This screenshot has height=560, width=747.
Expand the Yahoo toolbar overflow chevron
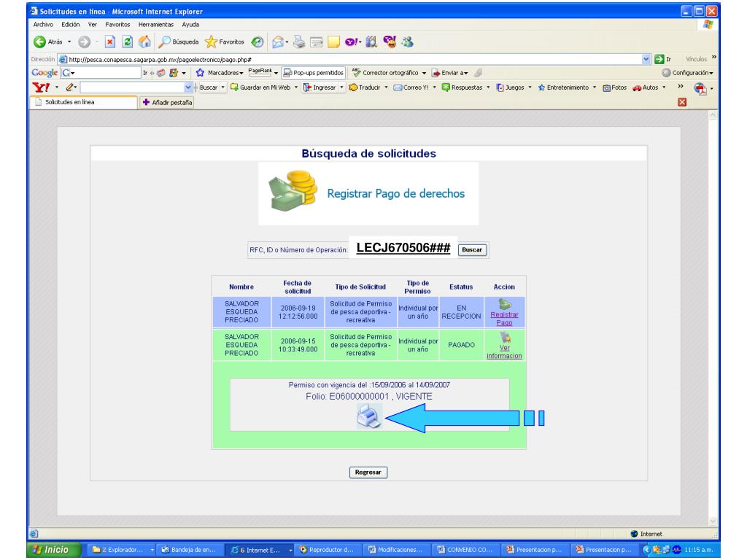pos(681,86)
